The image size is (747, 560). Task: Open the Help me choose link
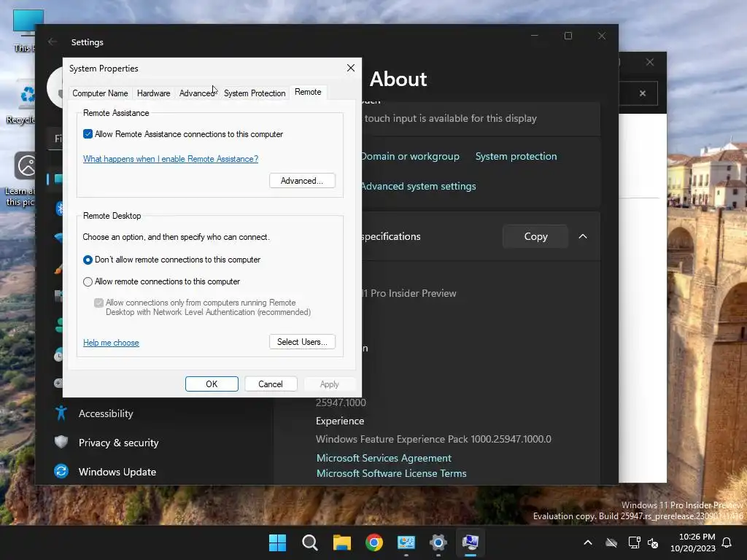tap(111, 343)
